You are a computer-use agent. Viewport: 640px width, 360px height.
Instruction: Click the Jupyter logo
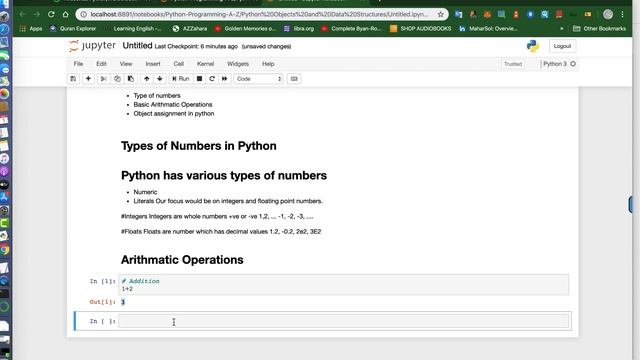click(92, 46)
